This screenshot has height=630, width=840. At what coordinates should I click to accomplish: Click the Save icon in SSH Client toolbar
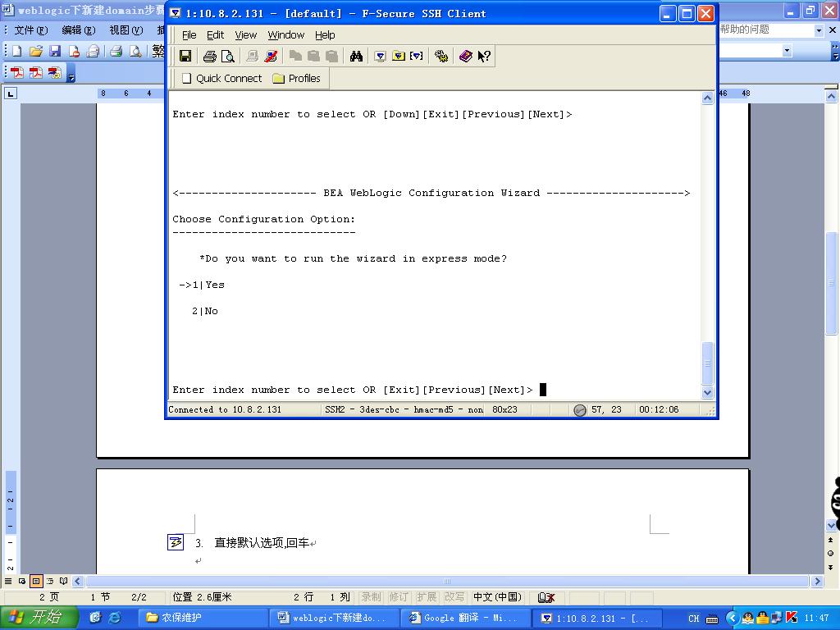[185, 57]
